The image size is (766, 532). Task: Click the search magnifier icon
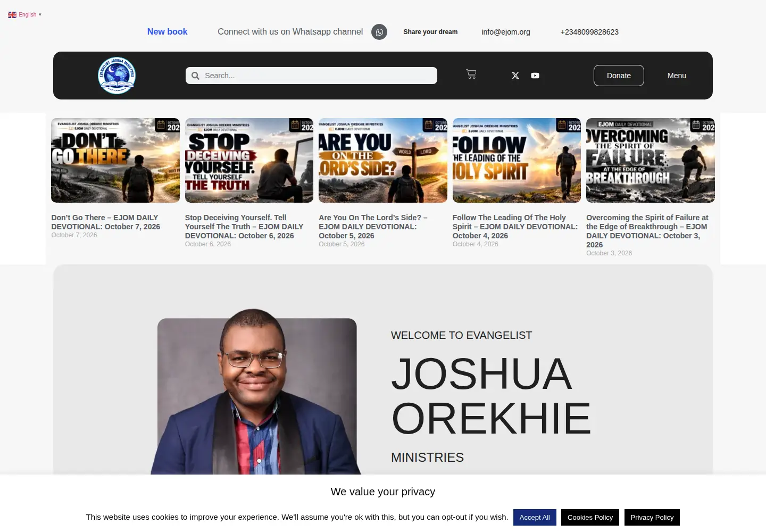pyautogui.click(x=195, y=76)
